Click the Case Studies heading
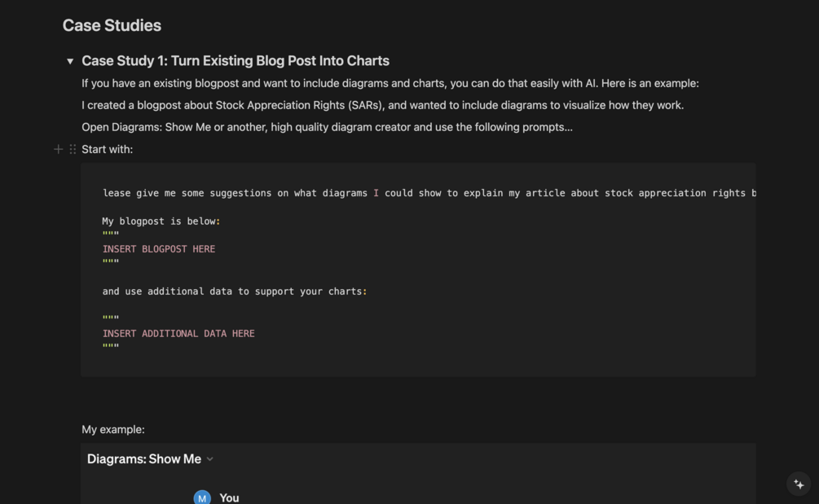The width and height of the screenshot is (819, 504). [112, 25]
